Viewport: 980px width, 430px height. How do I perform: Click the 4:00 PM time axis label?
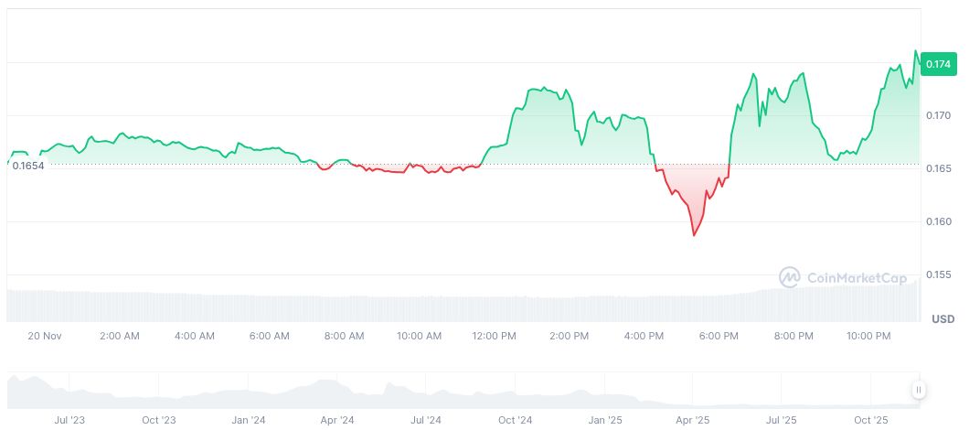click(x=644, y=337)
